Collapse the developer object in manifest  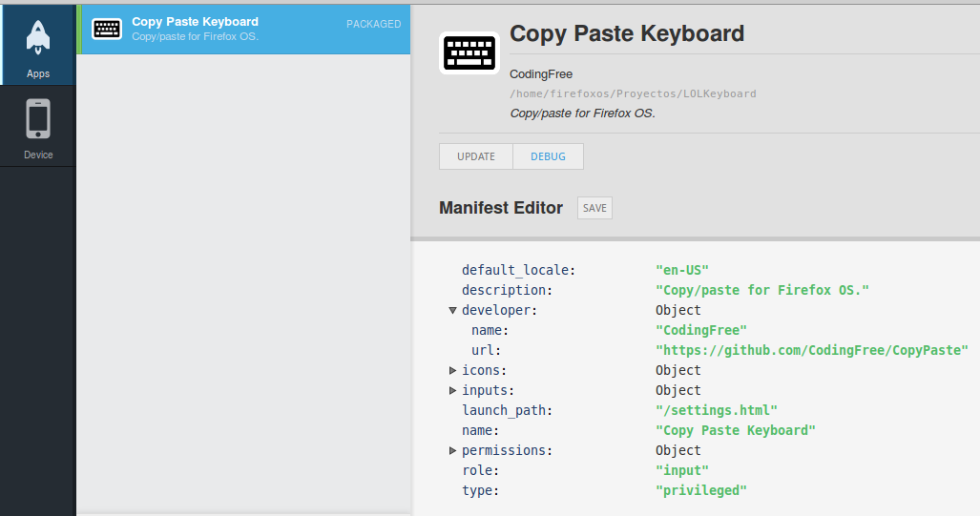point(452,310)
